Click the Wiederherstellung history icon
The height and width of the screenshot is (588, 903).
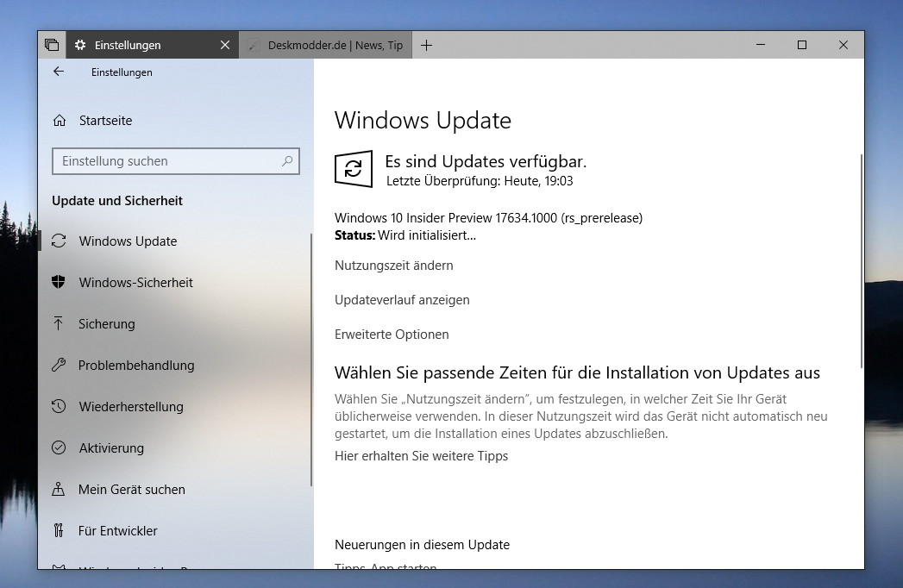[x=58, y=406]
